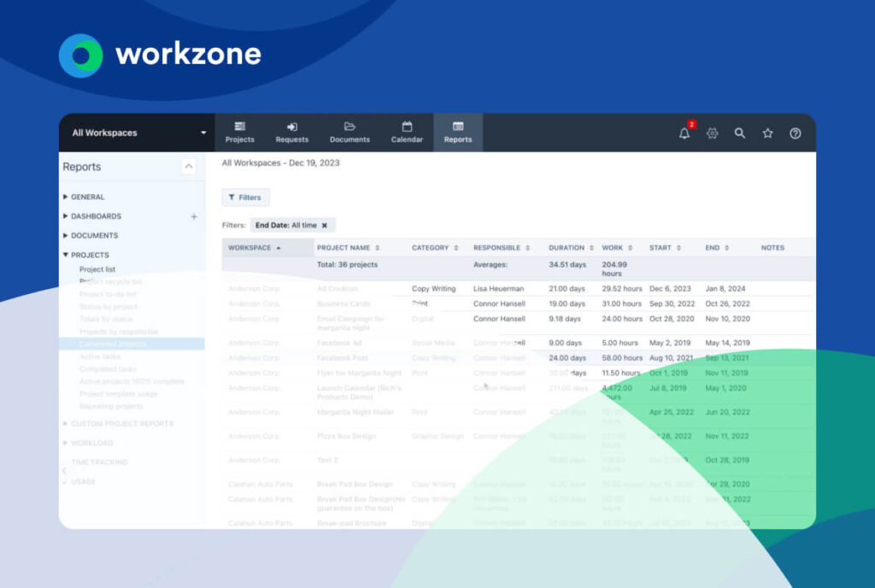View the Calendar tab
Viewport: 875px width, 588px height.
407,132
